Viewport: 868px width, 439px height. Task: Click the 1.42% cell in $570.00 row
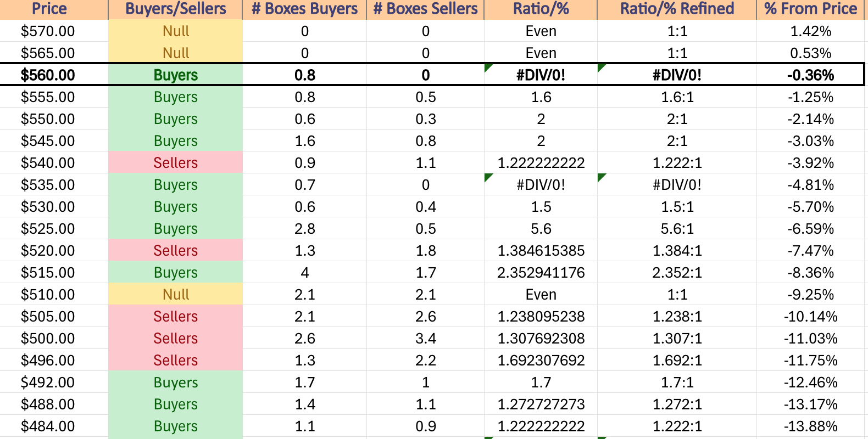coord(810,31)
